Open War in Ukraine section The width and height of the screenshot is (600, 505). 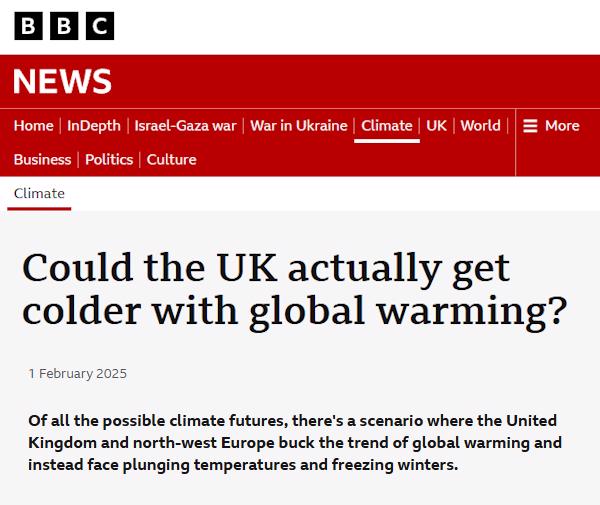[298, 126]
